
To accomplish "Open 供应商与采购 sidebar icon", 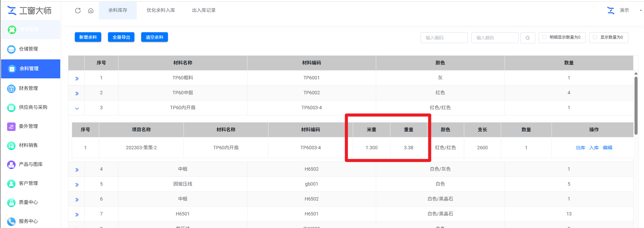I will (x=12, y=108).
